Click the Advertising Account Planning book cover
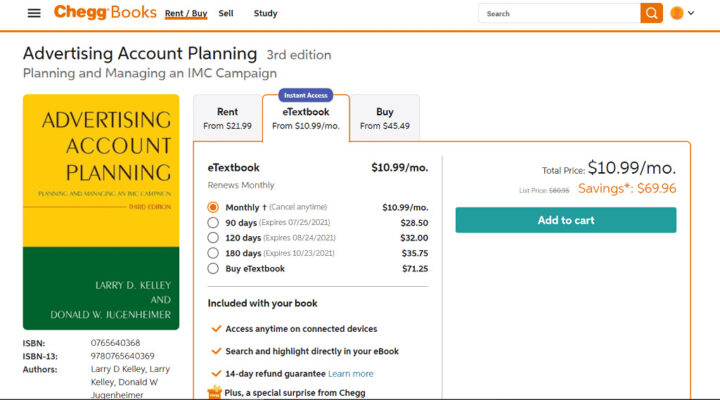This screenshot has height=400, width=720. coord(101,212)
